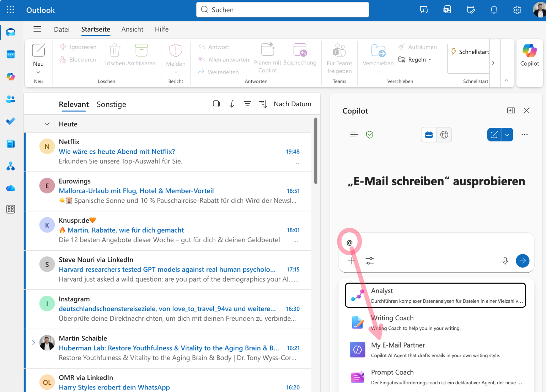
Task: Click the green shield icon in Copilot
Action: (x=370, y=135)
